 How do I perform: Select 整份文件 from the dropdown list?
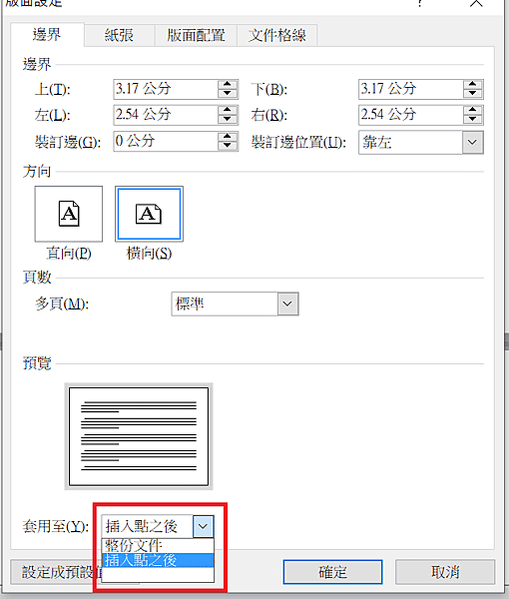(x=157, y=546)
